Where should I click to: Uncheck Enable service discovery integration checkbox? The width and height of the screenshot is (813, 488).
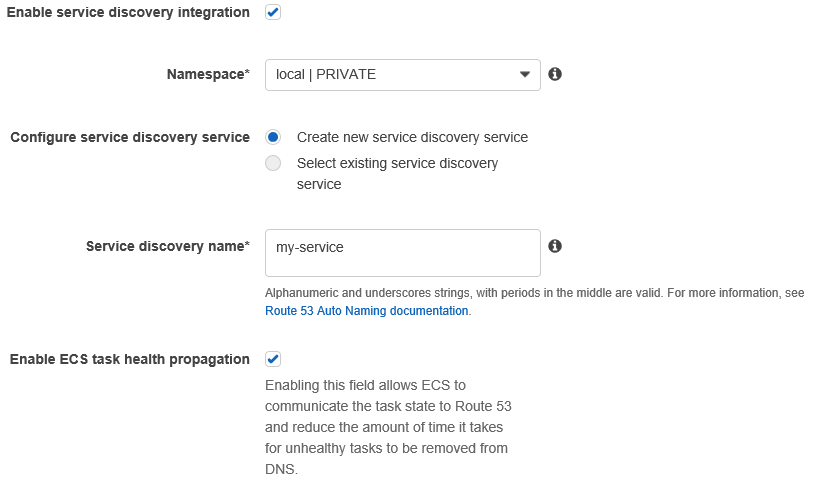click(273, 13)
